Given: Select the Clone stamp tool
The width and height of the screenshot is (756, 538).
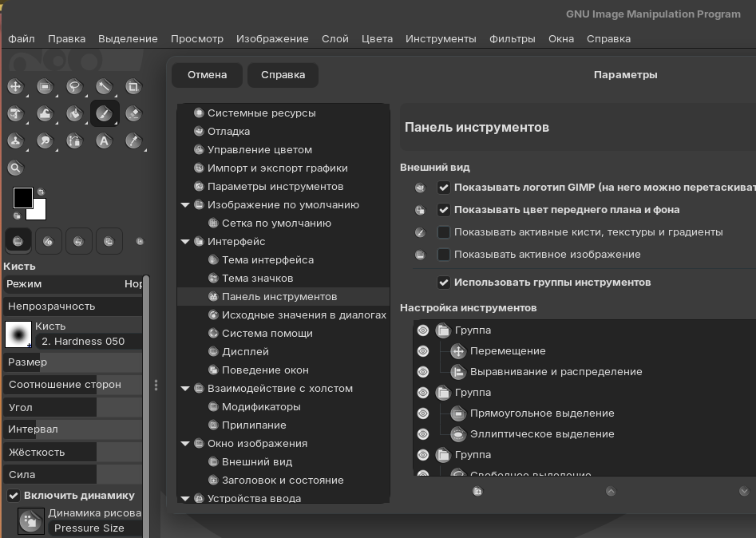Looking at the screenshot, I should tap(15, 140).
